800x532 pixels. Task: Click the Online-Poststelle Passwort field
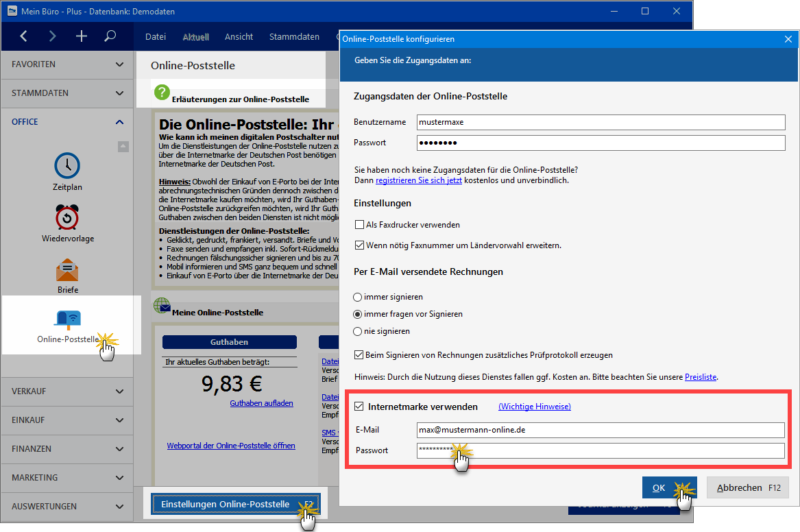coord(601,143)
